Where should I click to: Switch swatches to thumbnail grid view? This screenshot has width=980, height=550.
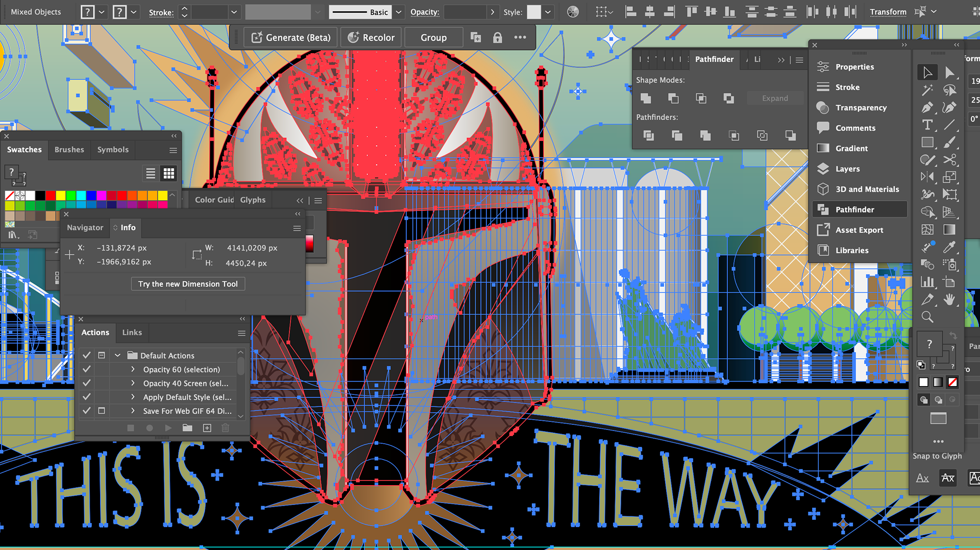[169, 174]
